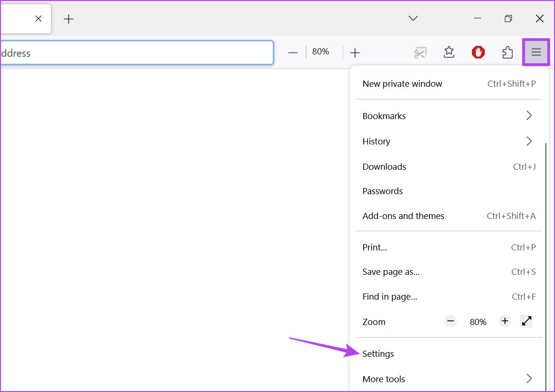
Task: Open Settings from the menu
Action: (x=378, y=354)
